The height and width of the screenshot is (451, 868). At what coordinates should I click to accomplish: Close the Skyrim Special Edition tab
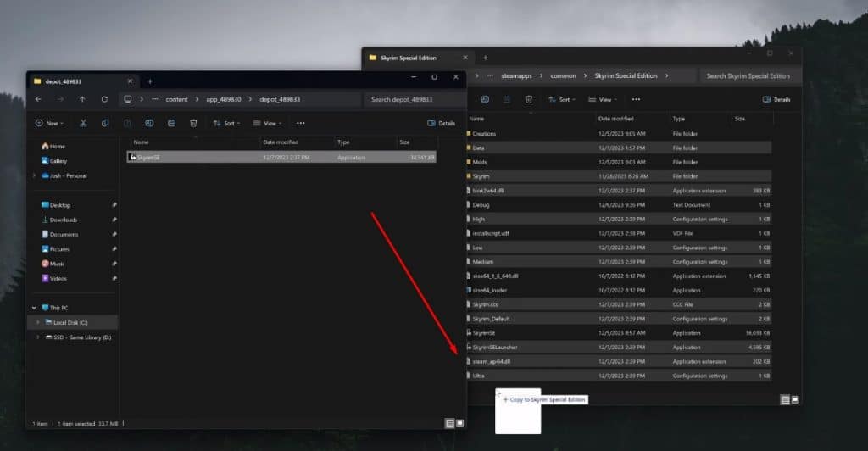coord(465,58)
